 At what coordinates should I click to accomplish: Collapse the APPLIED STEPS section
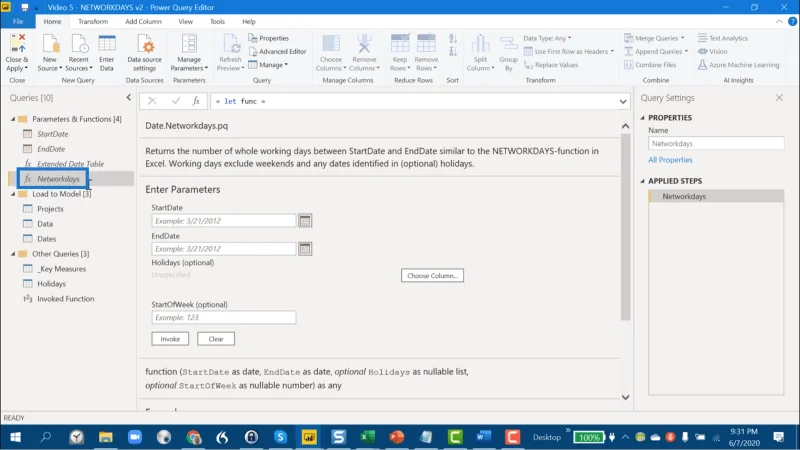(643, 181)
